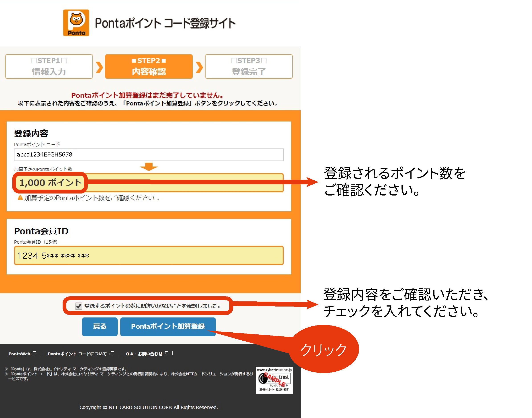Image resolution: width=532 pixels, height=418 pixels.
Task: Open the Pontaポイント コードについて link
Action: coord(77,354)
